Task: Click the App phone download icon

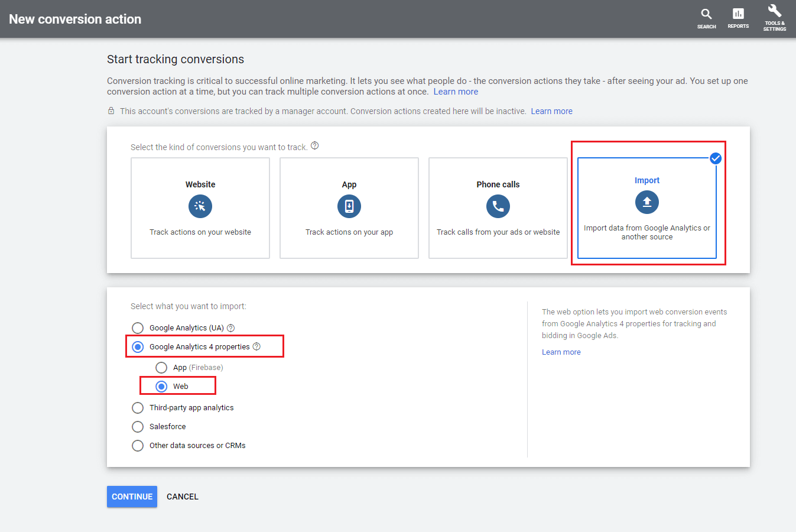Action: pos(349,206)
